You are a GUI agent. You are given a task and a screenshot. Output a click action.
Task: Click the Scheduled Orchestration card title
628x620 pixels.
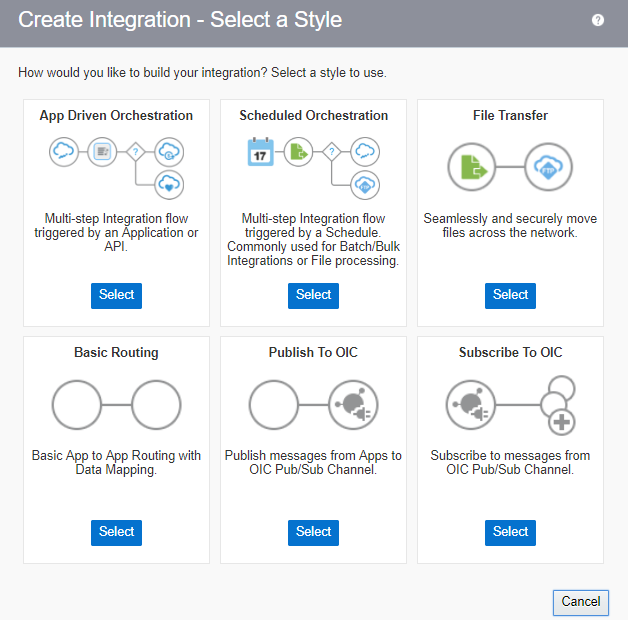click(x=313, y=116)
